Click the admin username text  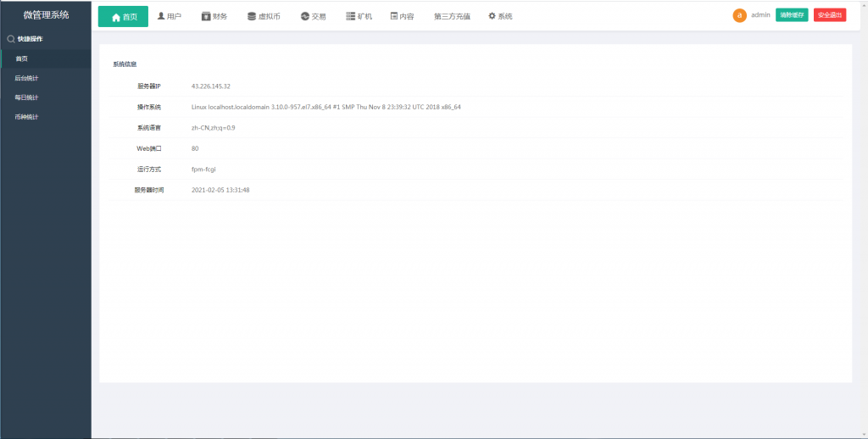click(x=760, y=15)
